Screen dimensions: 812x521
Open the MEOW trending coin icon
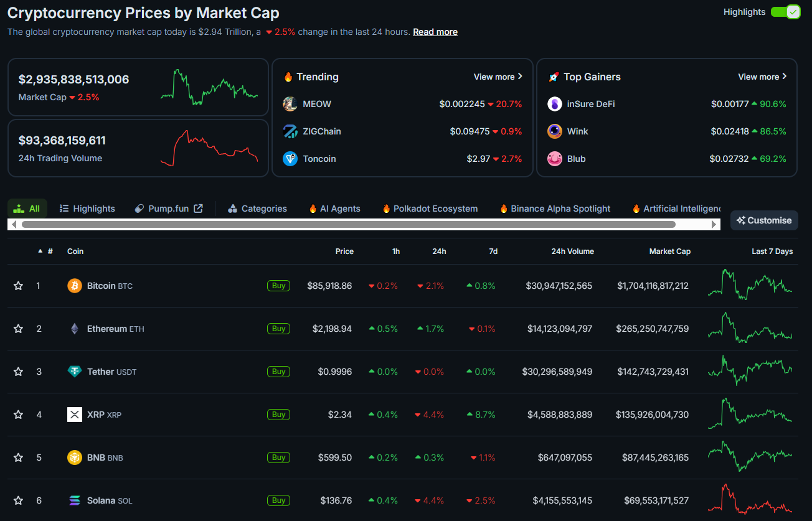(290, 104)
